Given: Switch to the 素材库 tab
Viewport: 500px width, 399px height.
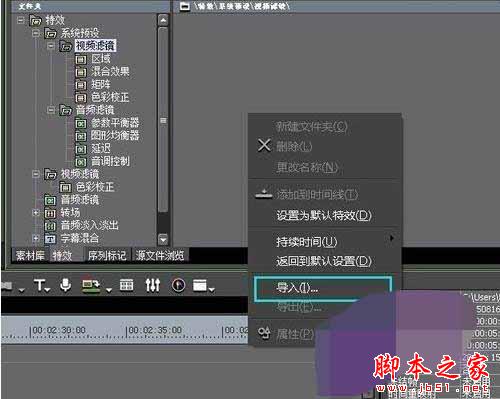Looking at the screenshot, I should (30, 256).
